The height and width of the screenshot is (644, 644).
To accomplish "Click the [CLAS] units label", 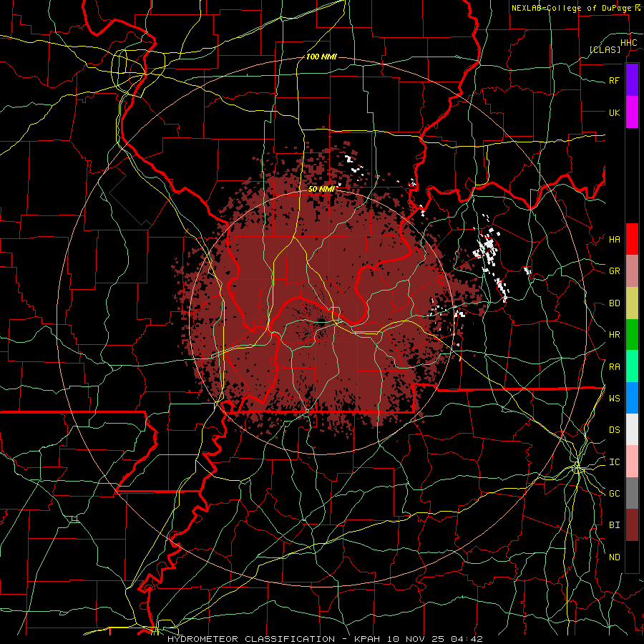I will 605,49.
